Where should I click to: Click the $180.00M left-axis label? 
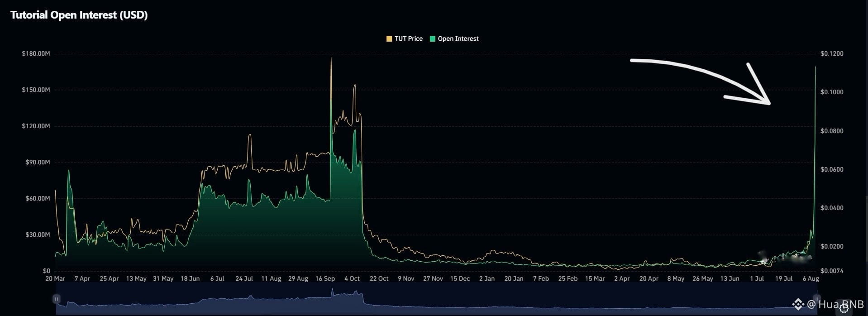click(x=36, y=54)
